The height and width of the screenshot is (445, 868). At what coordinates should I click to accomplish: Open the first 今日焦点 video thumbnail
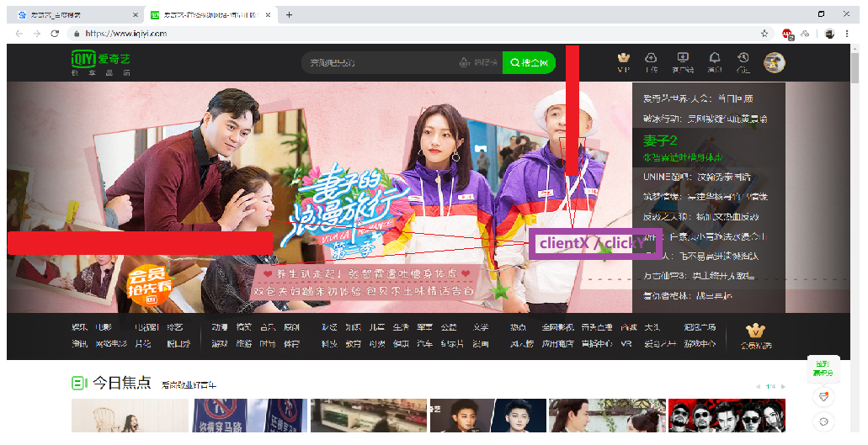point(130,416)
